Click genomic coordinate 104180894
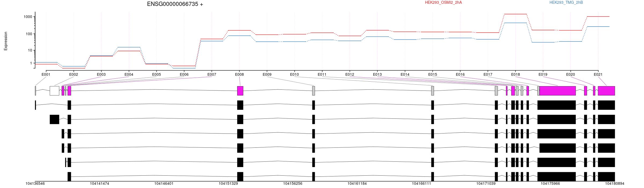The width and height of the screenshot is (644, 188). pyautogui.click(x=615, y=184)
